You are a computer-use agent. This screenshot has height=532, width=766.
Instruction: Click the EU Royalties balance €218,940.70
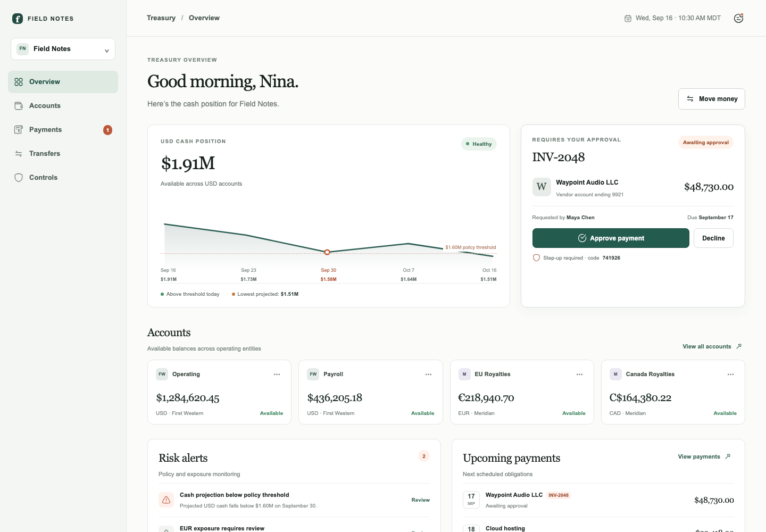tap(486, 398)
